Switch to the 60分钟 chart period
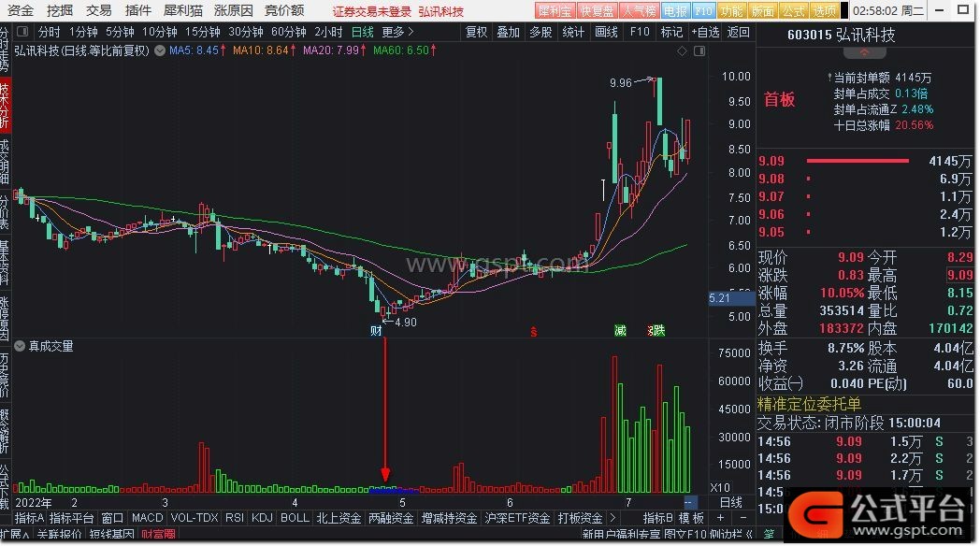980x546 pixels. click(x=289, y=31)
